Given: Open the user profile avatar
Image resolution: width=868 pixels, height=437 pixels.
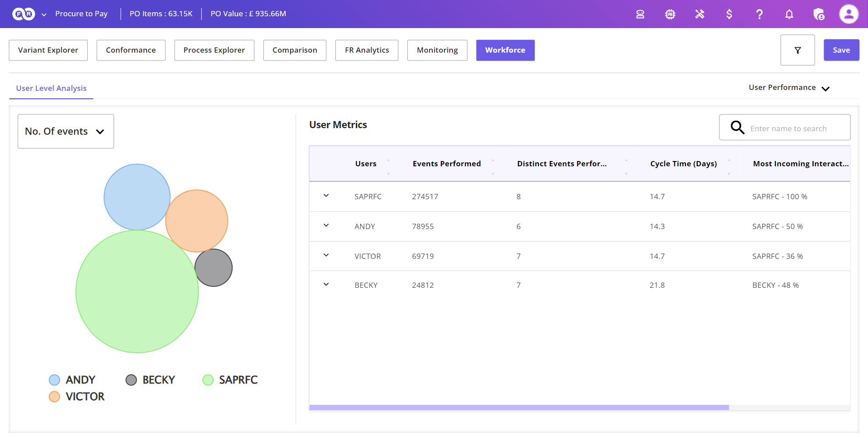Looking at the screenshot, I should tap(849, 14).
